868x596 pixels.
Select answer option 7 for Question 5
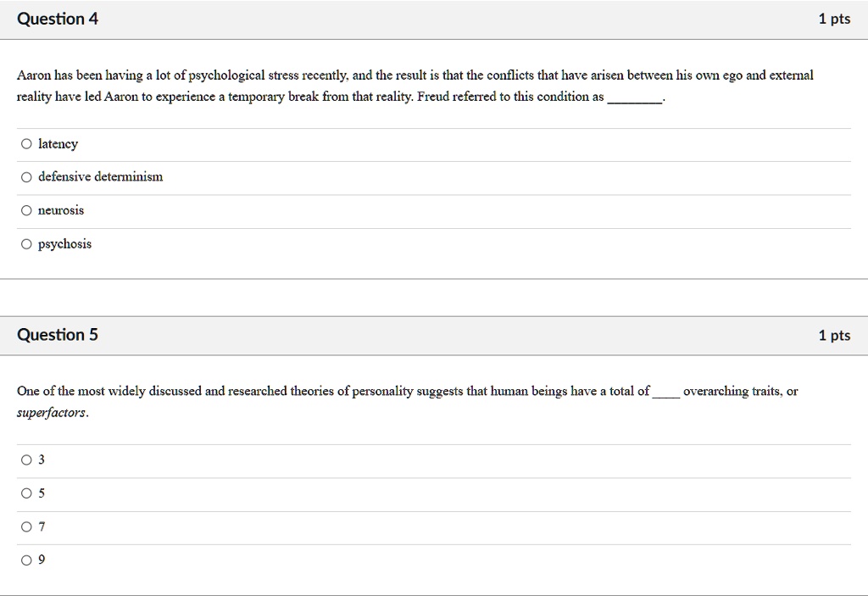tap(26, 526)
